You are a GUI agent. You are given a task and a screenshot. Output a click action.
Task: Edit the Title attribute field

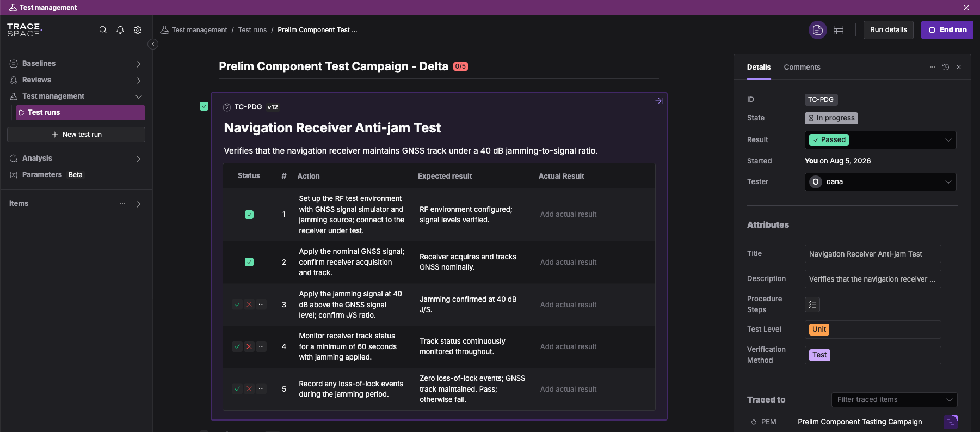pos(873,254)
